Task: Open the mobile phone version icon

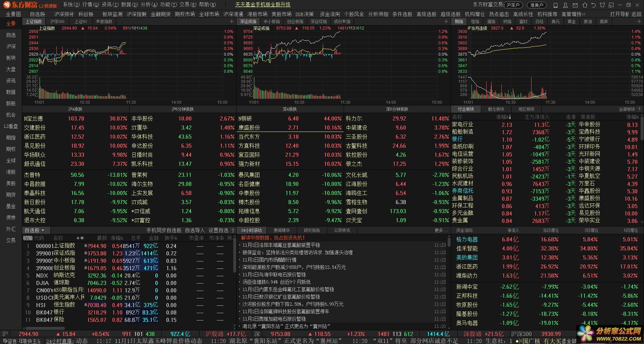Action: [x=555, y=5]
